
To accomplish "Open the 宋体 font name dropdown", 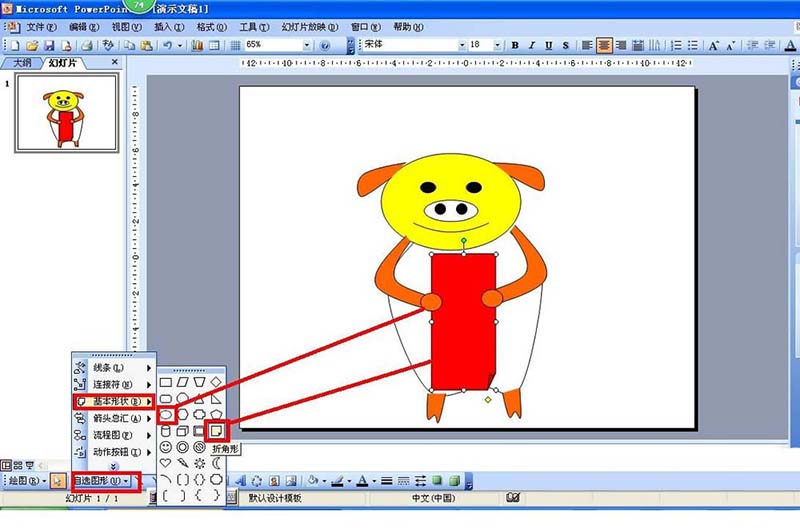I will click(x=462, y=45).
